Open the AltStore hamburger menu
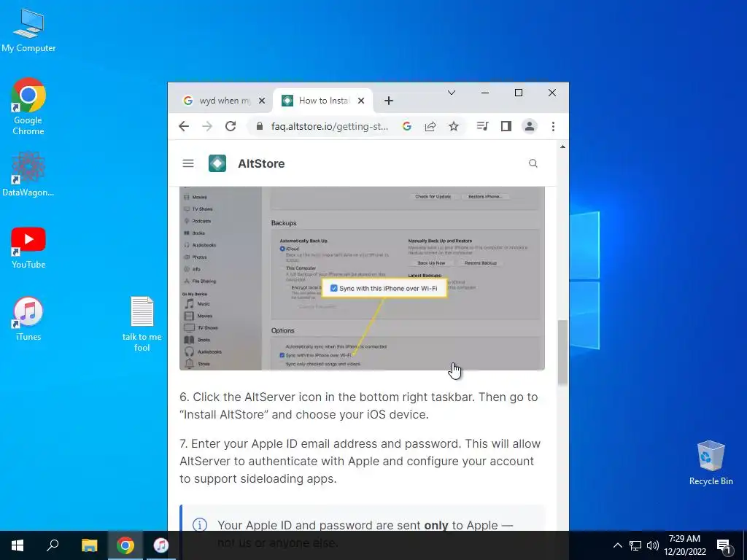 (x=188, y=163)
